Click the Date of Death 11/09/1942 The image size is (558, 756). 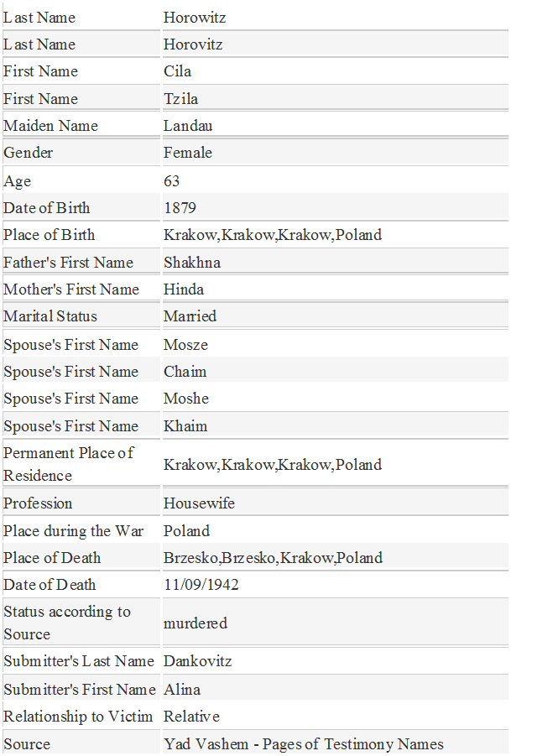click(x=201, y=585)
